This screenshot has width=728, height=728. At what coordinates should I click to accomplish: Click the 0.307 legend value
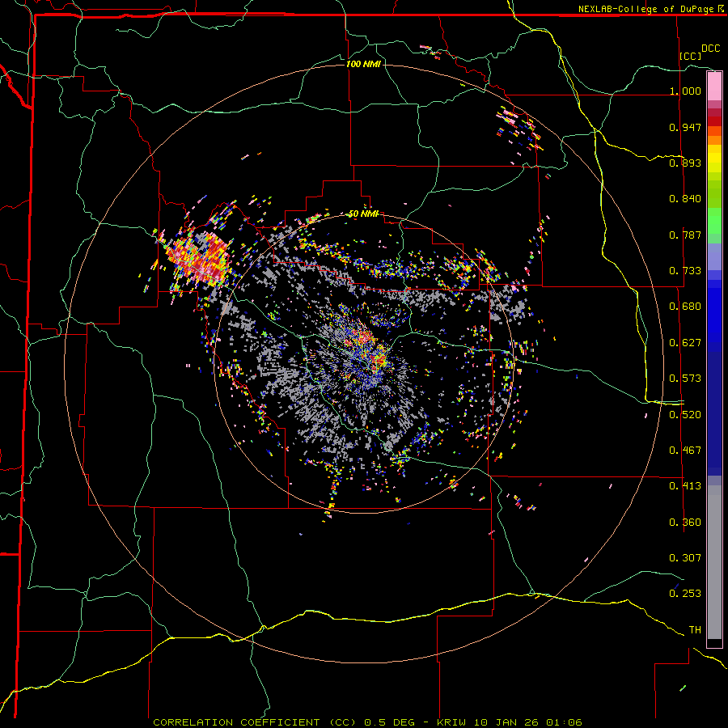pos(685,558)
